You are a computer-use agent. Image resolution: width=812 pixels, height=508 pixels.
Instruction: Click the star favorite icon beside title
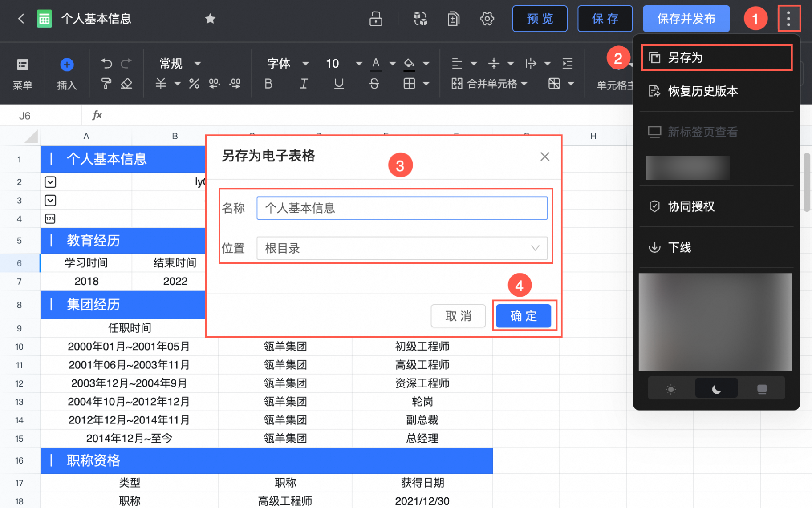pos(210,19)
